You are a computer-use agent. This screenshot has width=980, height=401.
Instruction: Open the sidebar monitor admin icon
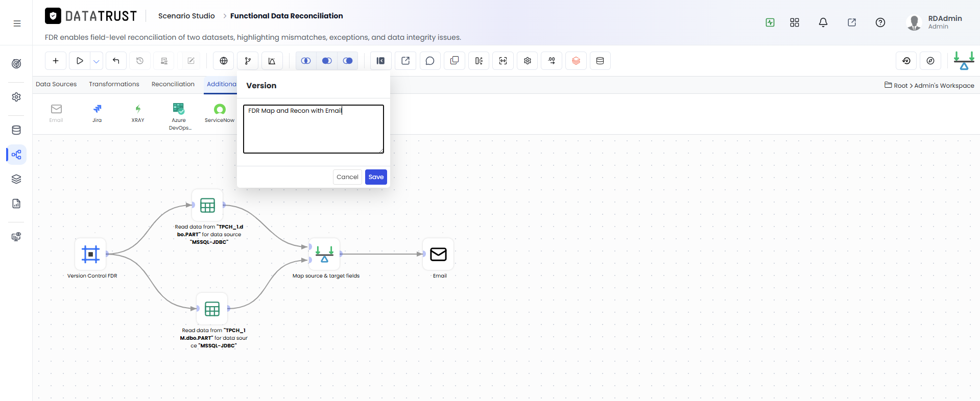16,237
